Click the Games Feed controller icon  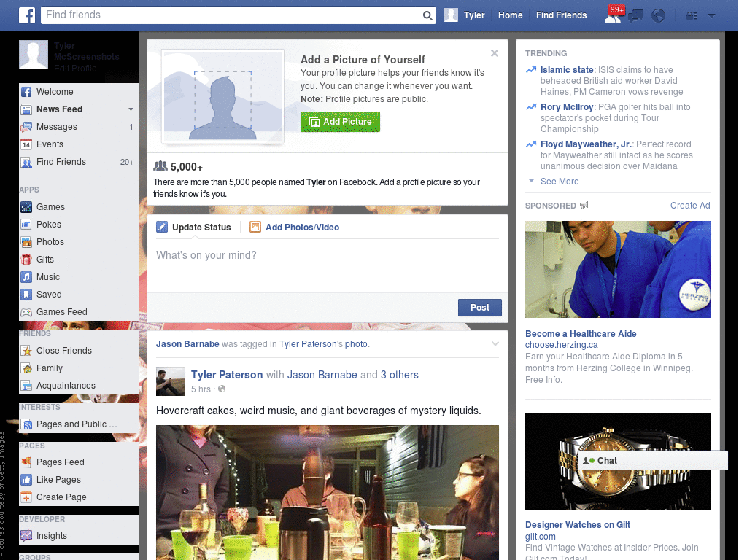(x=26, y=312)
